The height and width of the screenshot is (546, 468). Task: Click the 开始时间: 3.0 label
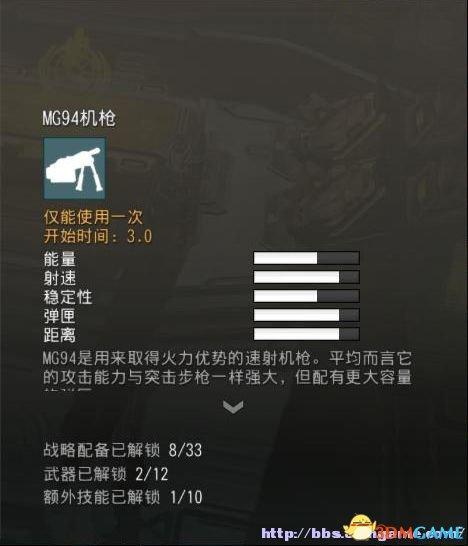98,236
